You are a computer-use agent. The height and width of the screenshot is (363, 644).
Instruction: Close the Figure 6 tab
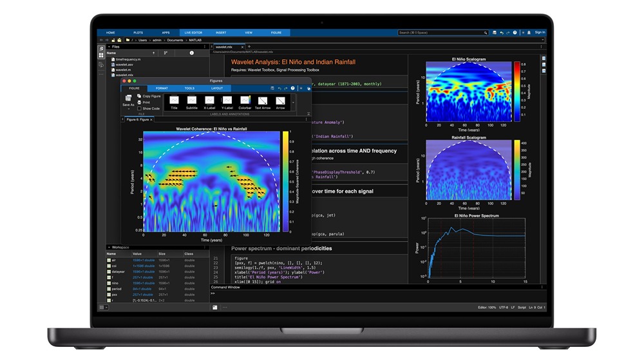[x=151, y=120]
